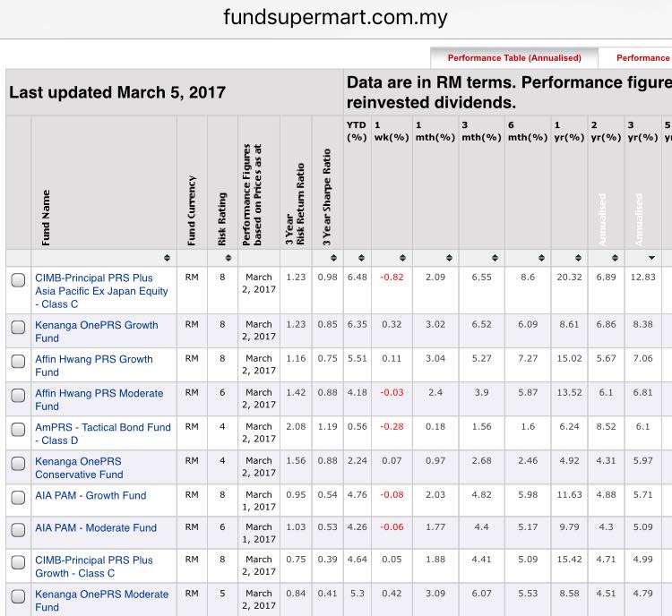Screen dimensions: 672x616
Task: Click the 1 wk value -0.28
Action: [x=392, y=427]
